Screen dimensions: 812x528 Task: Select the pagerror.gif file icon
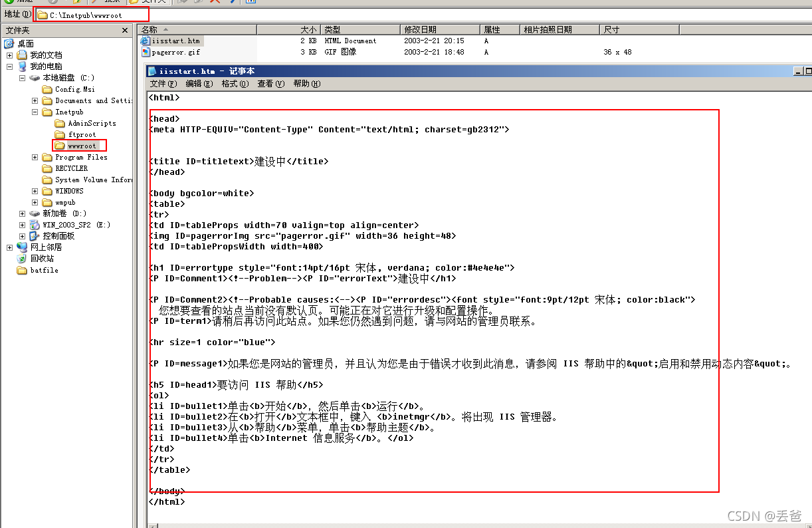[x=146, y=52]
